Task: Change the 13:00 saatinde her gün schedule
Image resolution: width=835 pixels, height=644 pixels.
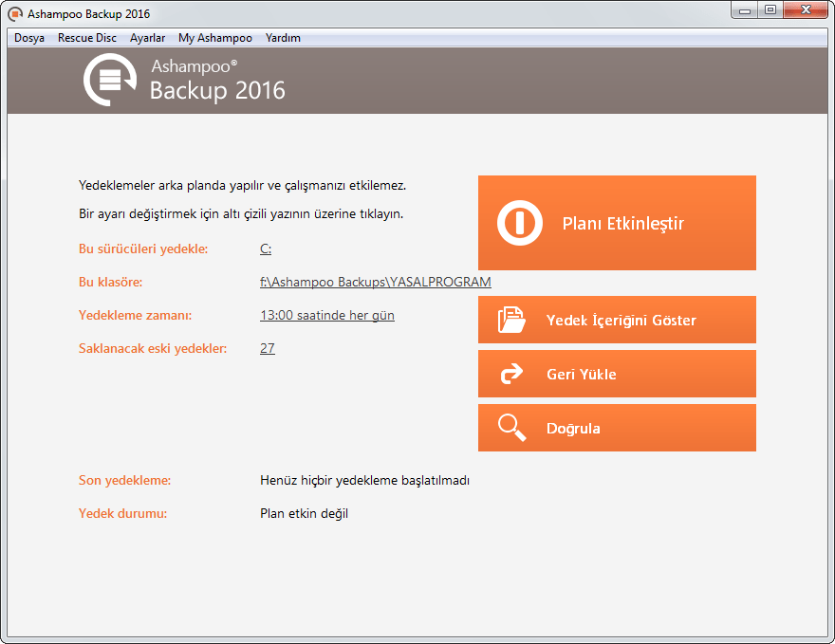Action: click(x=326, y=316)
